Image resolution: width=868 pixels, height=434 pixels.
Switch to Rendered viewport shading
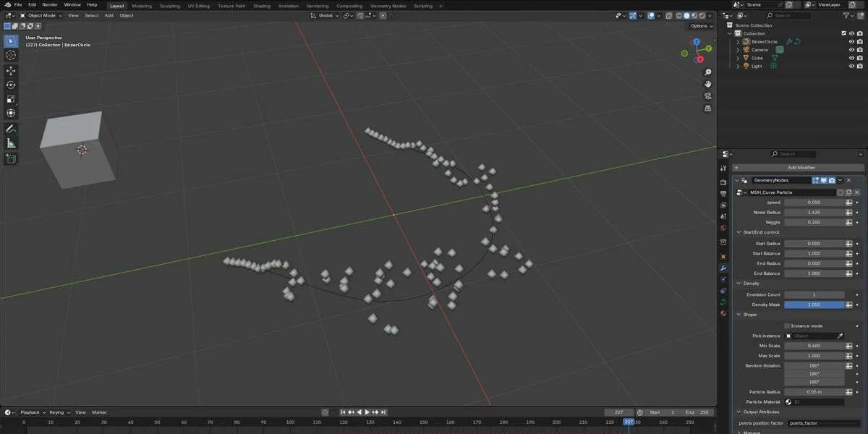(x=702, y=15)
